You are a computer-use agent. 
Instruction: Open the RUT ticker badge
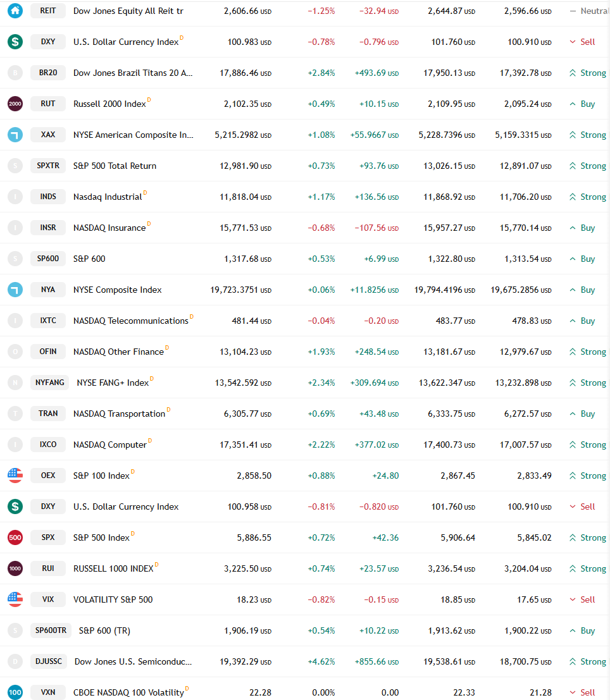(x=48, y=104)
